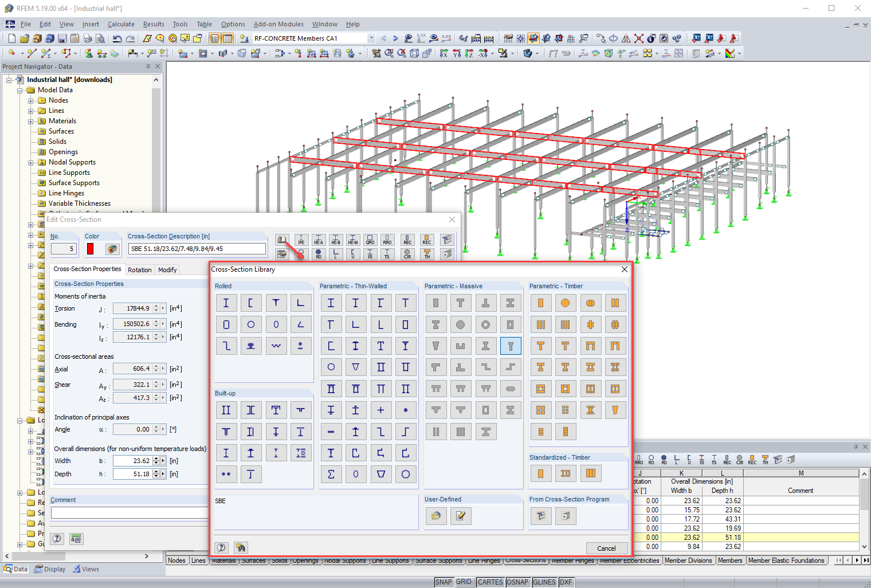The width and height of the screenshot is (871, 588).
Task: Select the standardized timber rectangle icon
Action: coord(540,473)
